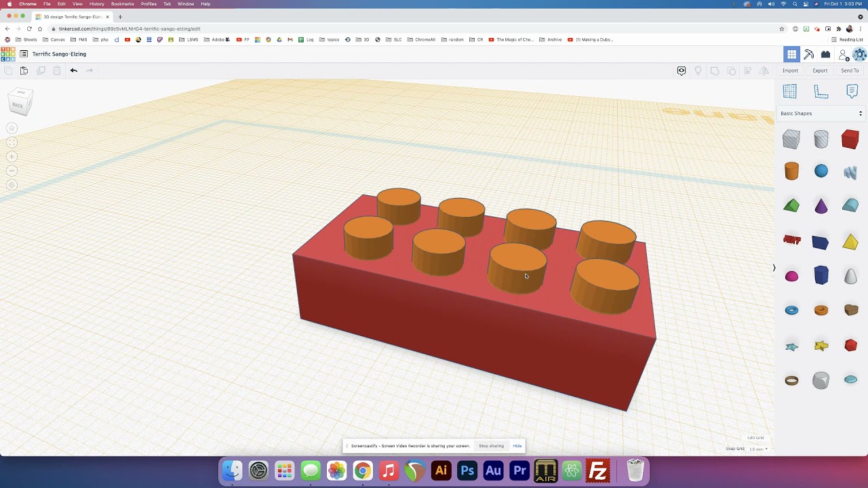Viewport: 868px width, 488px height.
Task: Select the Workplane tool
Action: [789, 91]
